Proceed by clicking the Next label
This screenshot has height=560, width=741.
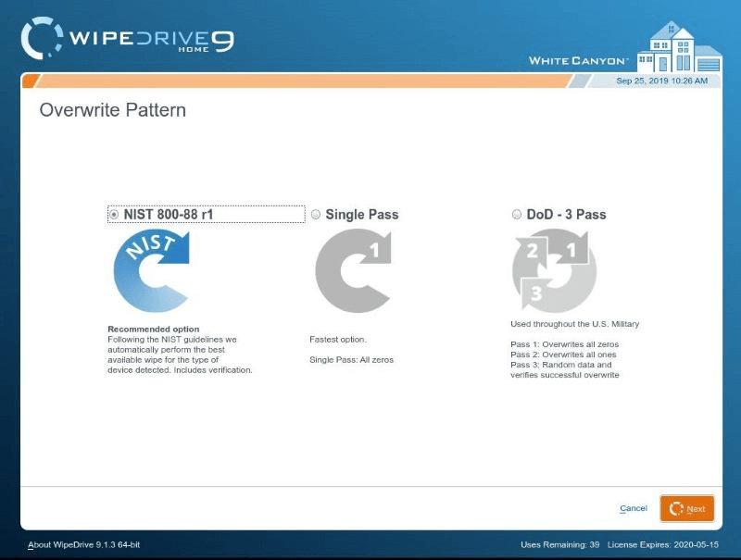(696, 509)
